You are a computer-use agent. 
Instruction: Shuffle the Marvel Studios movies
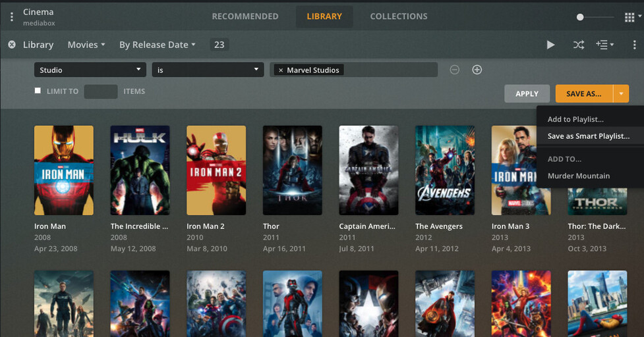click(x=579, y=45)
